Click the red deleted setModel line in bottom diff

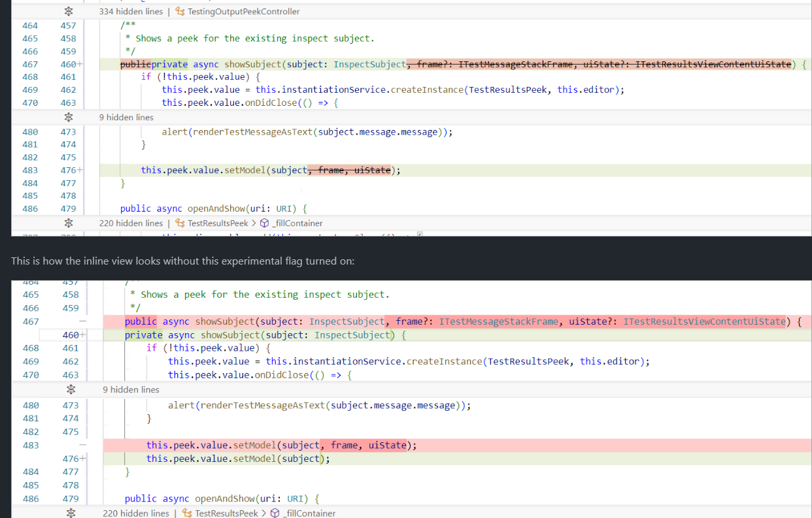click(281, 445)
